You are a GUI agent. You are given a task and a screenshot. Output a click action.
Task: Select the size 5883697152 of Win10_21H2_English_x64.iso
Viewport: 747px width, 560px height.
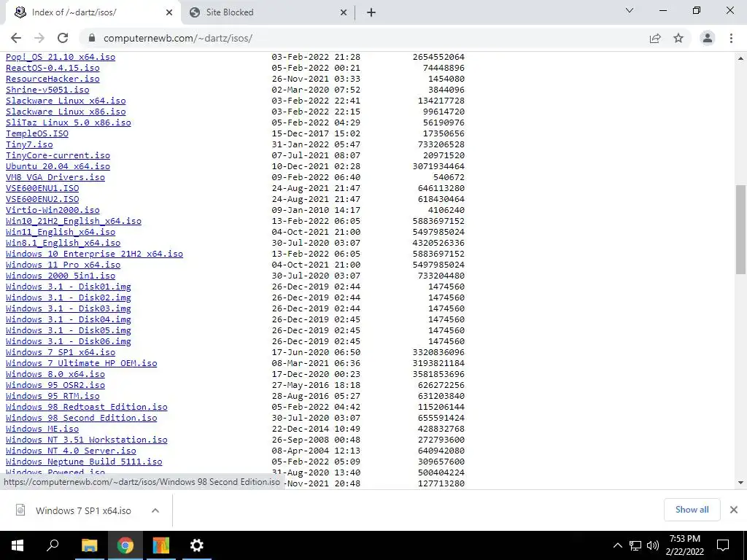438,221
